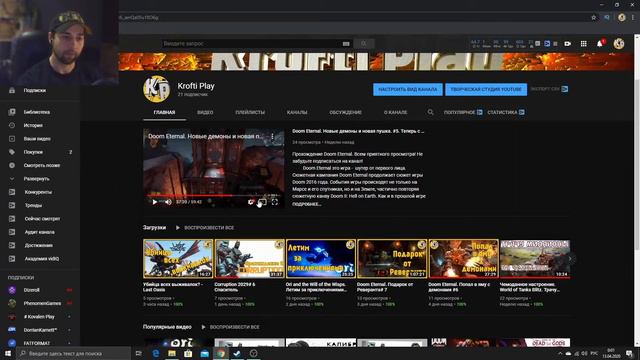Image resolution: width=640 pixels, height=360 pixels.
Task: Open the PhenomenGames subscription channel
Action: (x=42, y=303)
